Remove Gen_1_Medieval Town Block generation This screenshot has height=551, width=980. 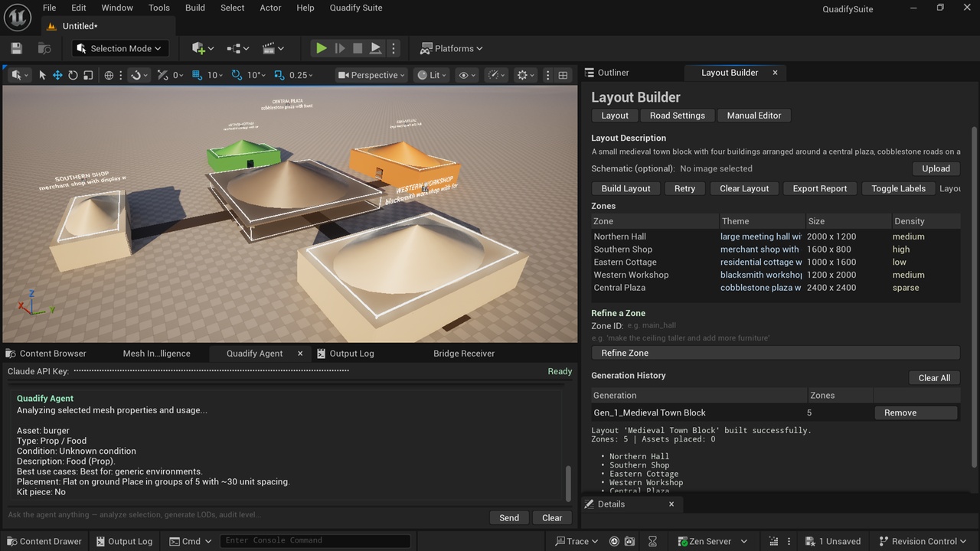coord(916,412)
